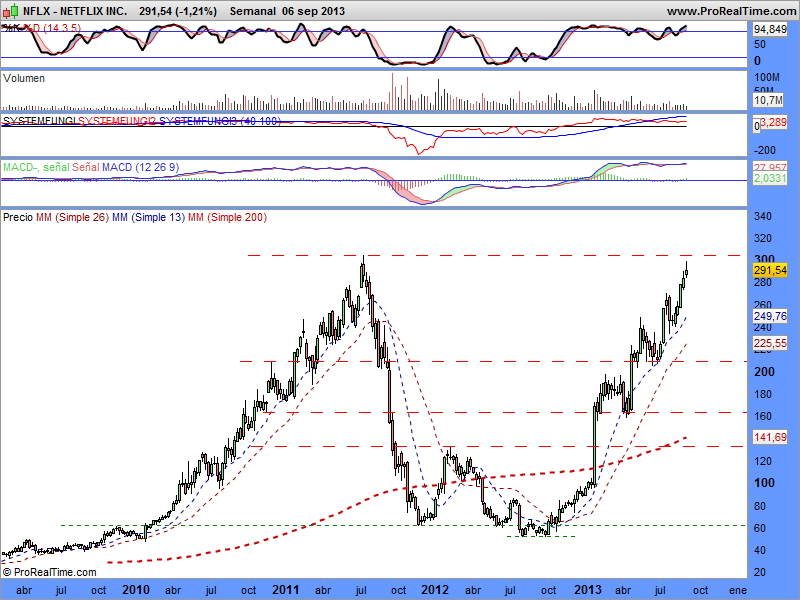Select the NFLX - NETFLIX INC. ticker title
800x600 pixels.
75,11
